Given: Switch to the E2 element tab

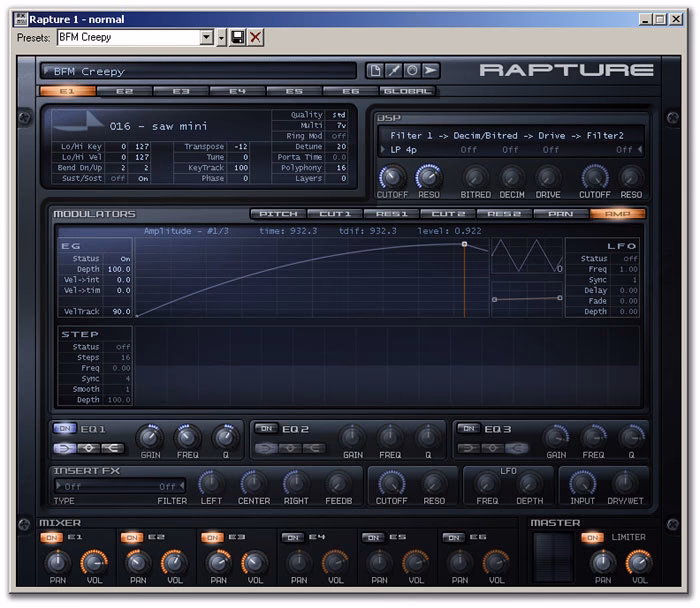Looking at the screenshot, I should (124, 91).
